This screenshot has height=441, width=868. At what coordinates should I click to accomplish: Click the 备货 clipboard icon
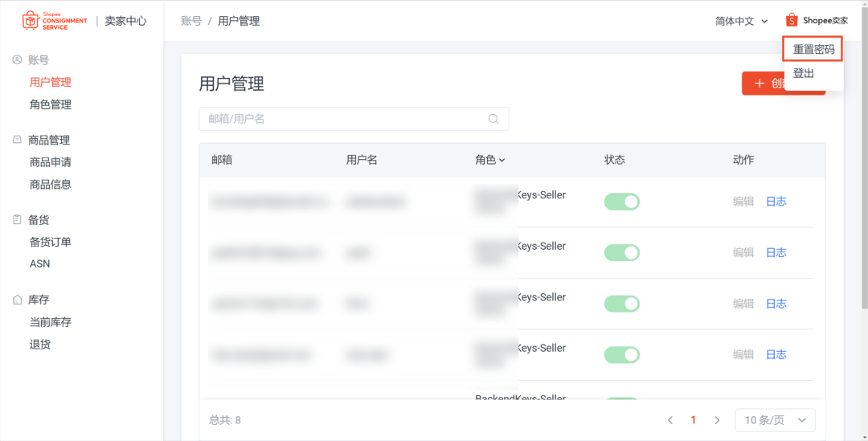pos(17,219)
